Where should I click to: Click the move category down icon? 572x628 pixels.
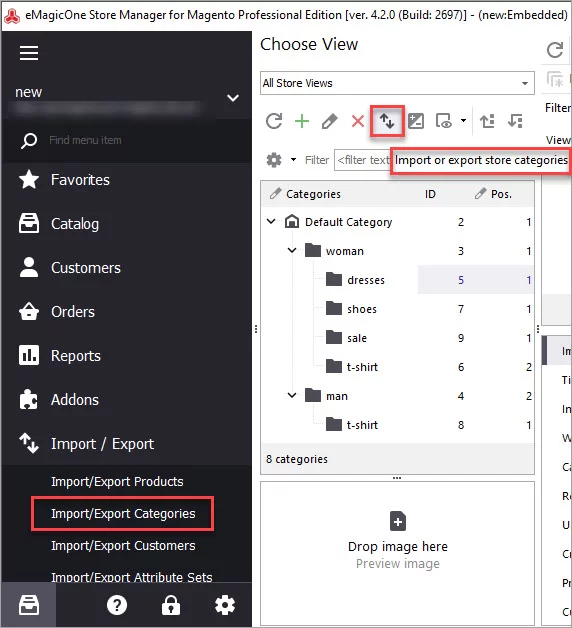515,121
